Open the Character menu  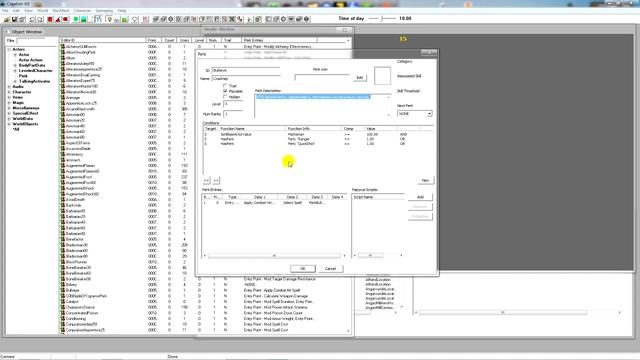point(82,11)
